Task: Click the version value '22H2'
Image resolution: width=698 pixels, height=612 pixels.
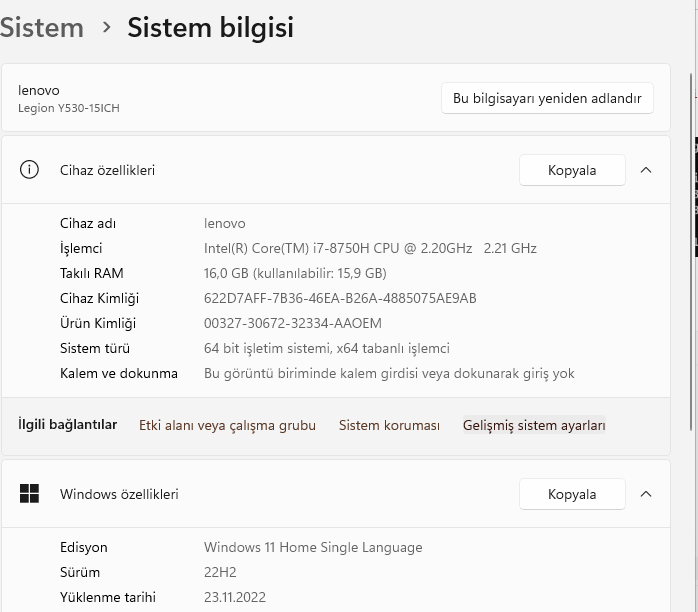Action: [220, 572]
